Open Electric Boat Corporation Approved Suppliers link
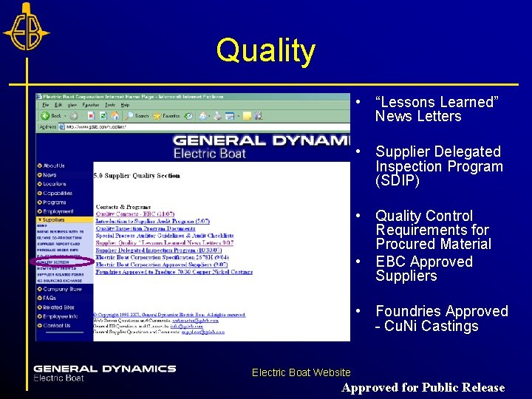The image size is (532, 399). click(162, 265)
